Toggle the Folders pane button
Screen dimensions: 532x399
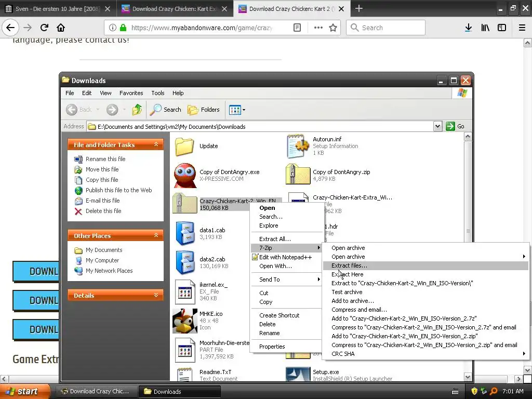[204, 110]
